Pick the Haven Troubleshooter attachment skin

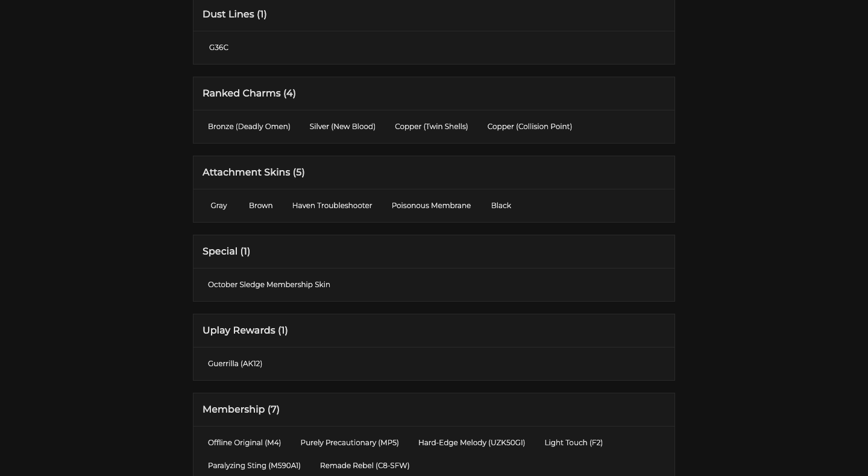click(x=332, y=206)
